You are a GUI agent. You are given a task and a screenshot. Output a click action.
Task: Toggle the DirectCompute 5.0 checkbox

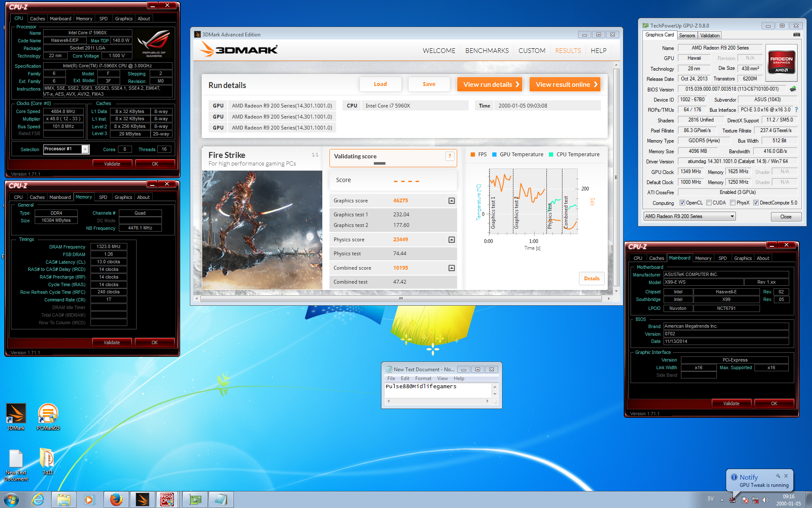(x=756, y=203)
